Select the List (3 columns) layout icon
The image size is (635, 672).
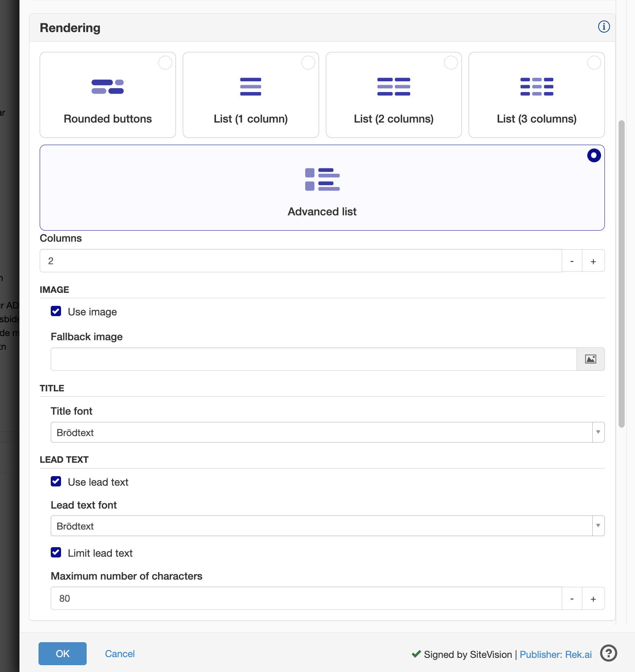pyautogui.click(x=537, y=87)
